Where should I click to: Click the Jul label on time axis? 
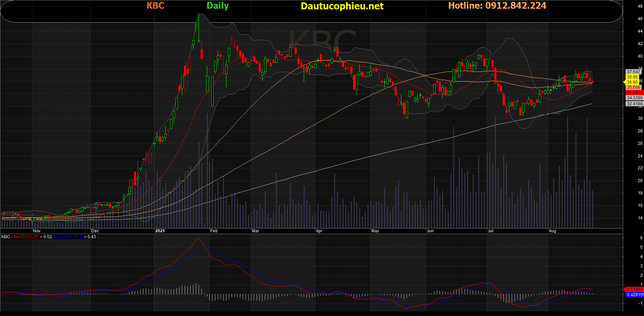tap(491, 231)
